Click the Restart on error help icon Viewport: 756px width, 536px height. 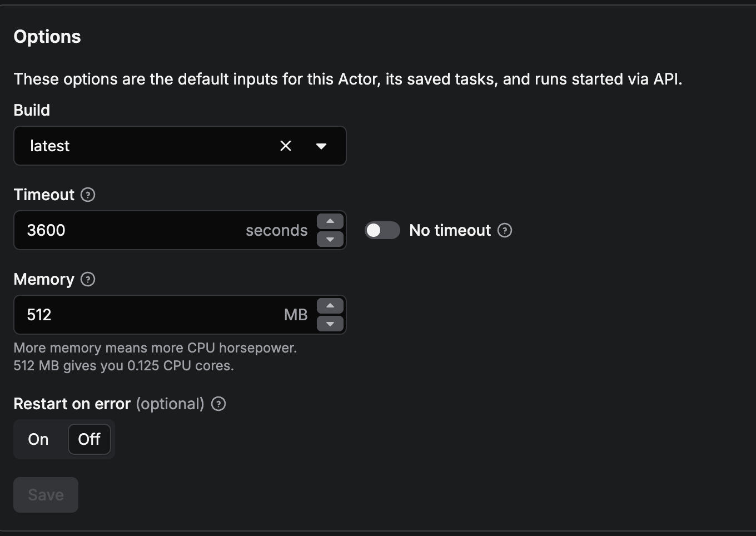click(218, 404)
